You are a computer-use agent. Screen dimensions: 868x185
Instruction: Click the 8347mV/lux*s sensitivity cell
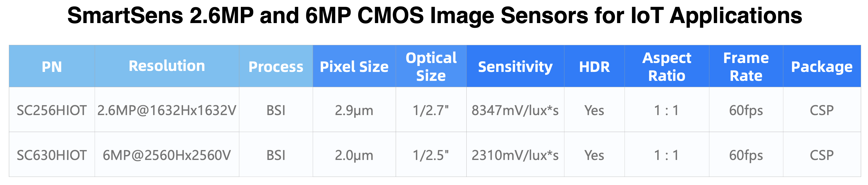[x=515, y=110]
